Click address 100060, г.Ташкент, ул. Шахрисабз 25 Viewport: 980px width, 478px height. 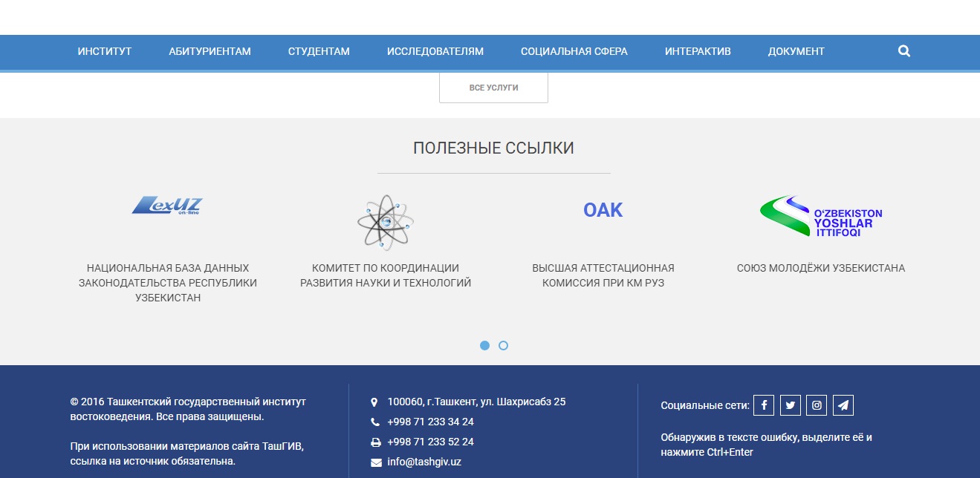pyautogui.click(x=476, y=402)
